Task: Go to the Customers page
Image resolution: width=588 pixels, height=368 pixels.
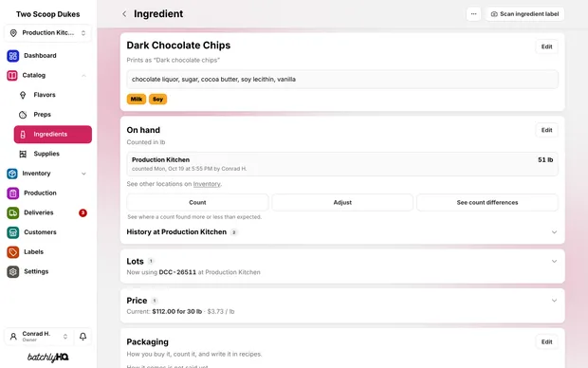Action: pos(48,232)
